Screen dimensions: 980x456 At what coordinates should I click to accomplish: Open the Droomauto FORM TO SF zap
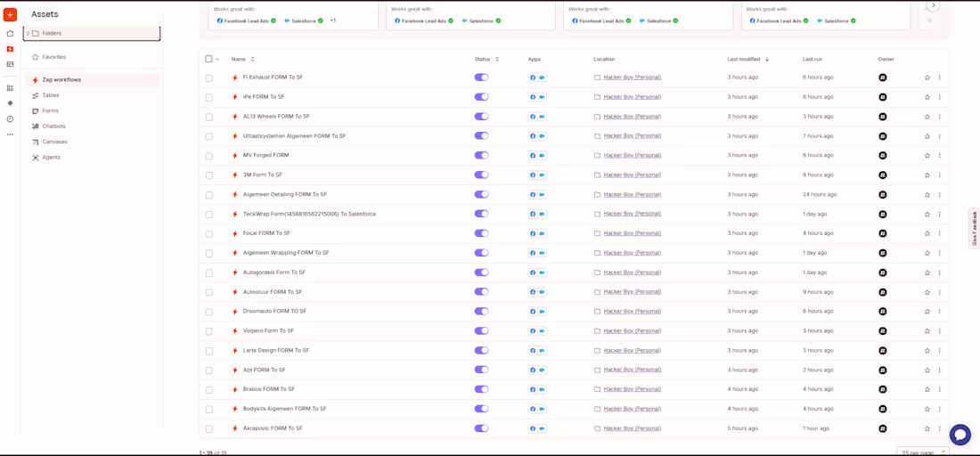pyautogui.click(x=274, y=311)
